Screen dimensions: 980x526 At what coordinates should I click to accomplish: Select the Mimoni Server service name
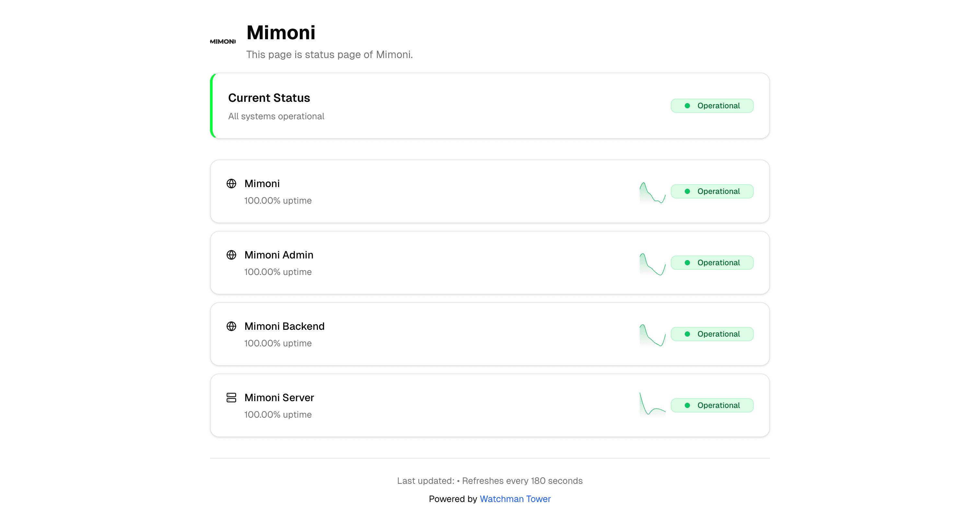(x=279, y=397)
